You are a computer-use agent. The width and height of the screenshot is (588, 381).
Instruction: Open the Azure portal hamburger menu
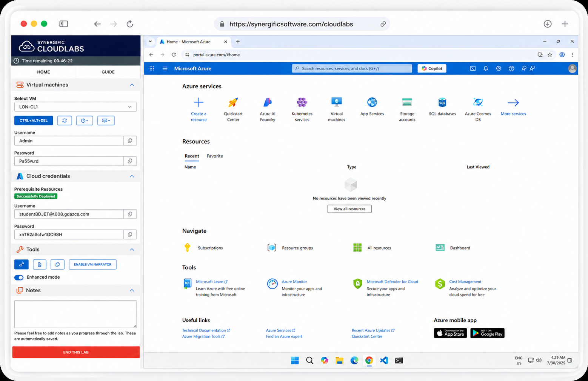pyautogui.click(x=165, y=68)
